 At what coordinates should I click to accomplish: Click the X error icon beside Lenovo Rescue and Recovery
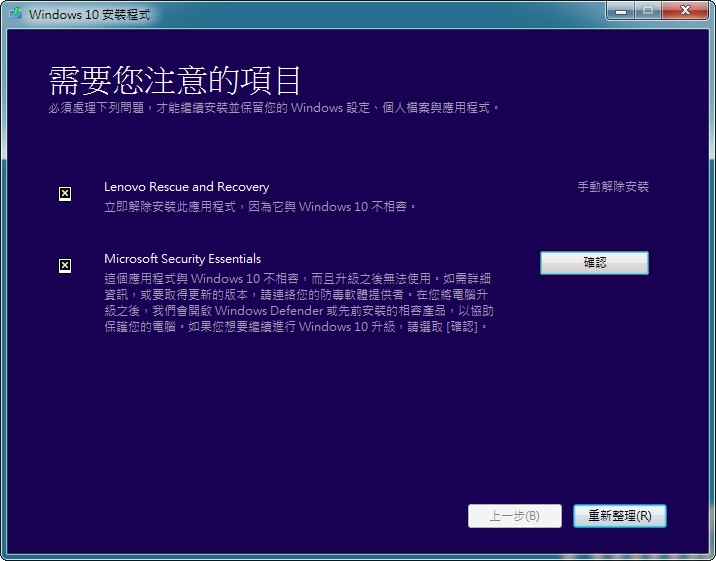tap(65, 194)
